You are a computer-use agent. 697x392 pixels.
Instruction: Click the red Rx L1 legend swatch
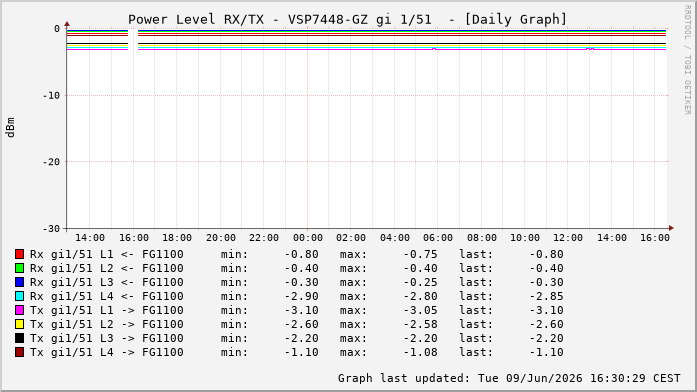coord(20,254)
